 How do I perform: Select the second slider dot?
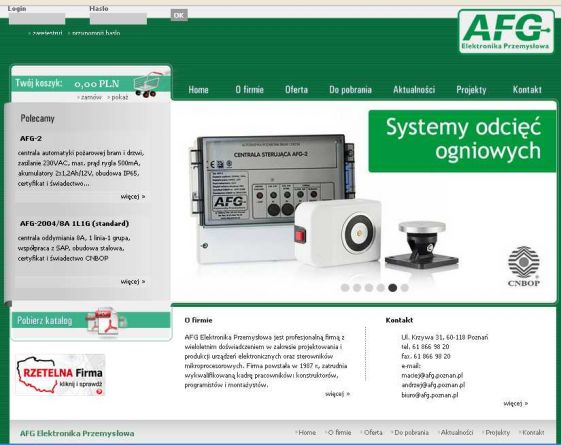pos(357,288)
